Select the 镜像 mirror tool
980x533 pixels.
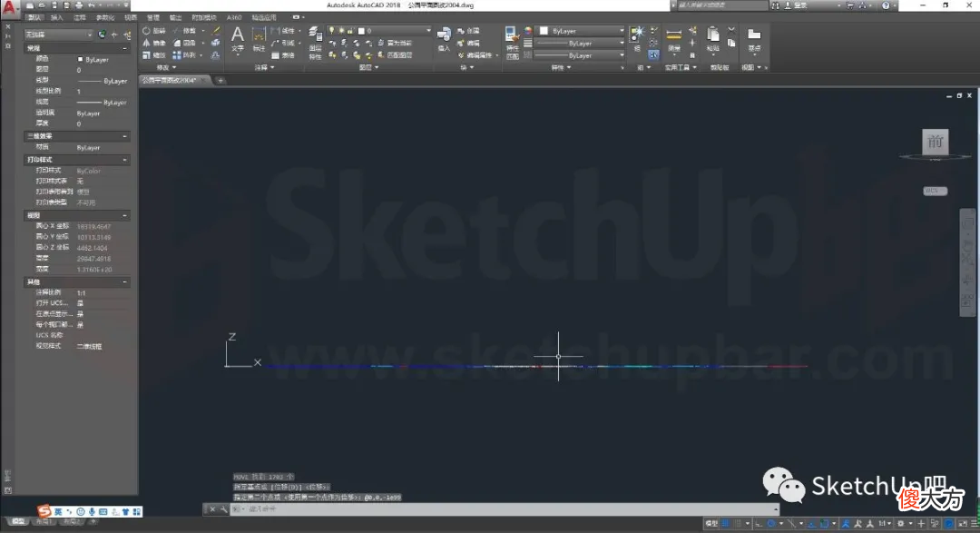point(153,44)
